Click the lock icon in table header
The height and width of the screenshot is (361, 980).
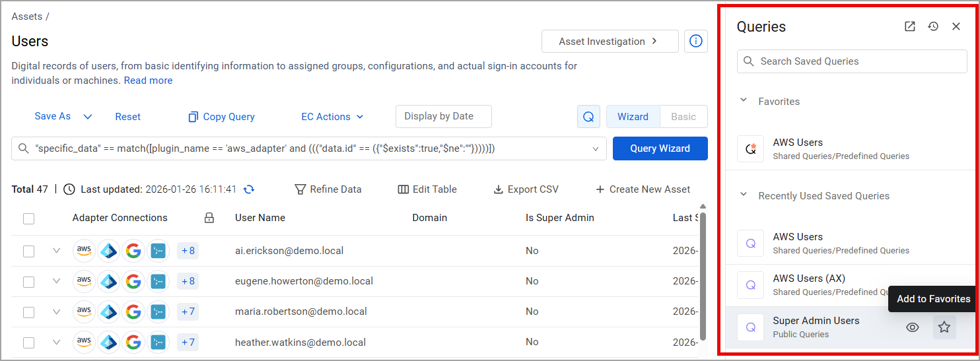click(209, 218)
